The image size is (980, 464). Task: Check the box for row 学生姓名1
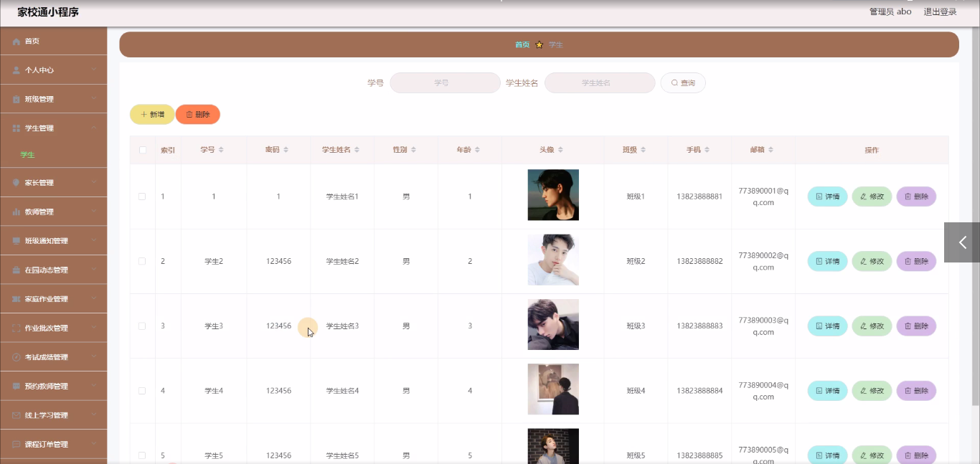(x=142, y=197)
